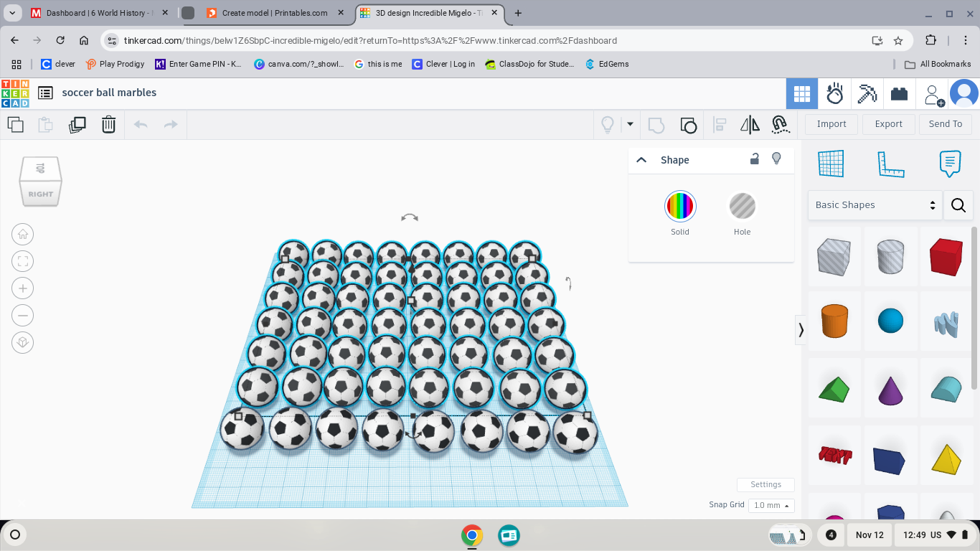The image size is (980, 551).
Task: Open the user profile avatar
Action: pyautogui.click(x=963, y=93)
